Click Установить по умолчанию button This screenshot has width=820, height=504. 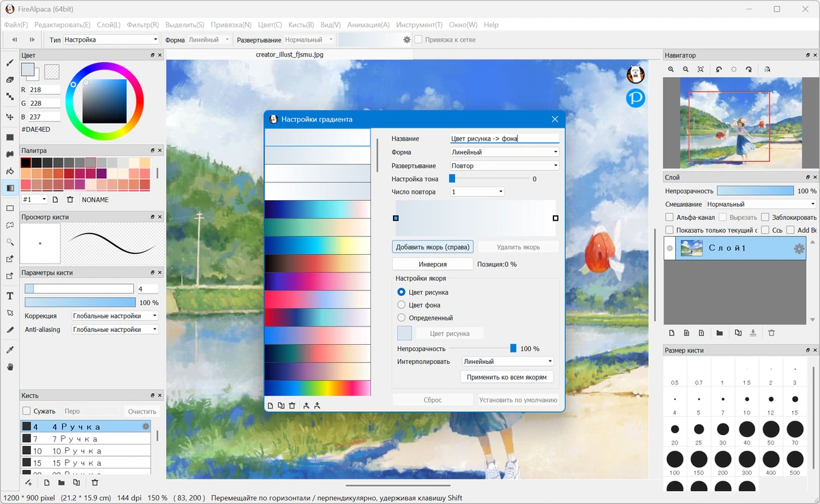tap(518, 400)
